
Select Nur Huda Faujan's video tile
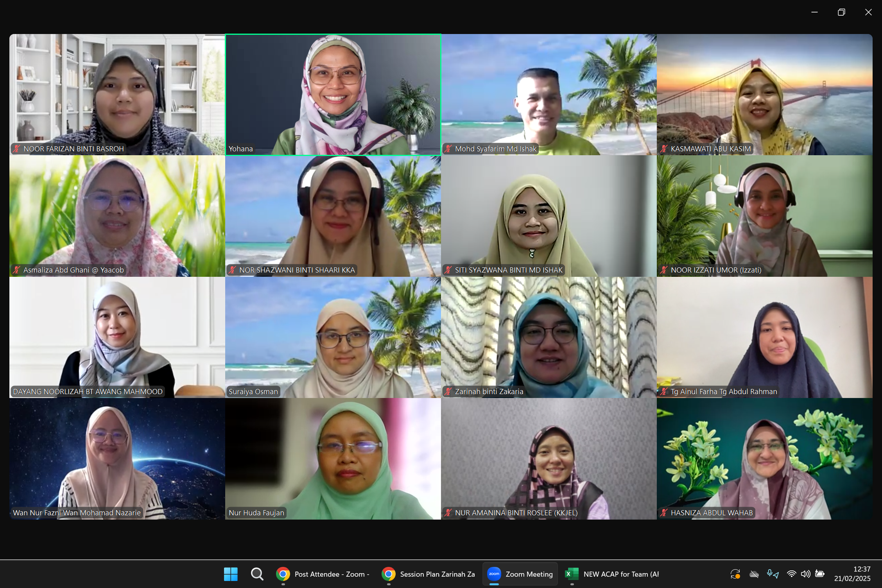point(333,459)
